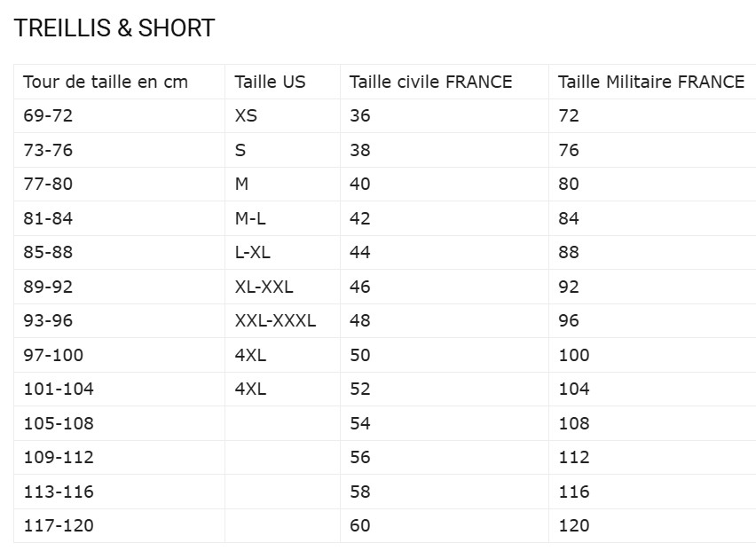Select the XXL-XXXL US size cell
Screen dimensions: 756x559
275,320
